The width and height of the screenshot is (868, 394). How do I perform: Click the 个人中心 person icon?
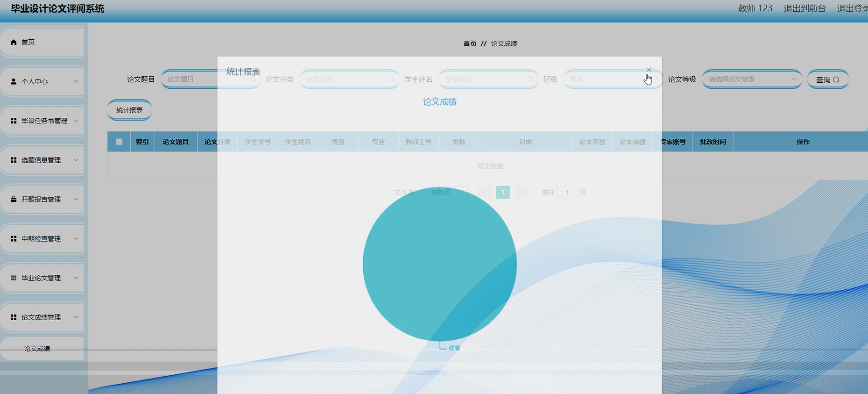coord(14,81)
